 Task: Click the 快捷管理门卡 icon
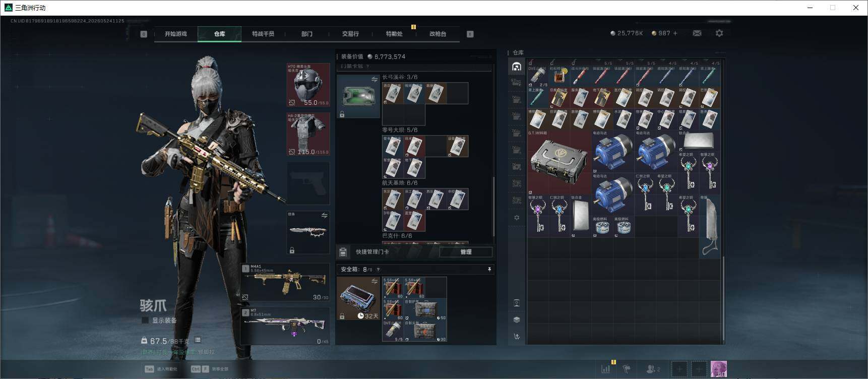(343, 252)
